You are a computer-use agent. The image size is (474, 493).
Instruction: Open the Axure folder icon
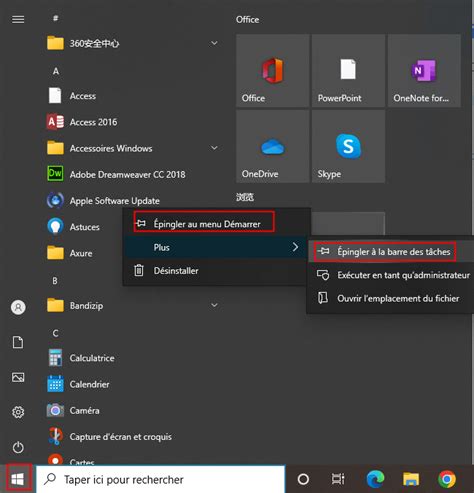pos(55,253)
